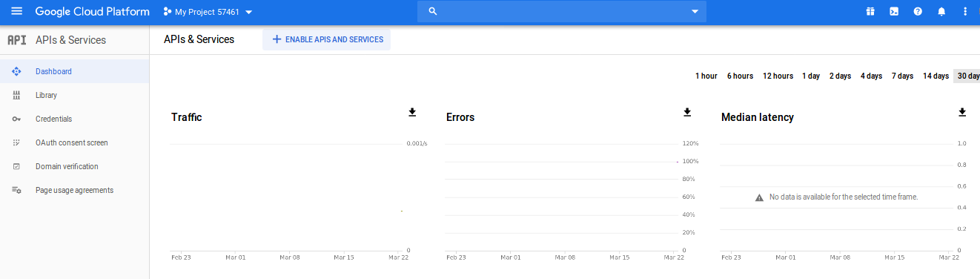Select the 12 hours time range

(778, 76)
